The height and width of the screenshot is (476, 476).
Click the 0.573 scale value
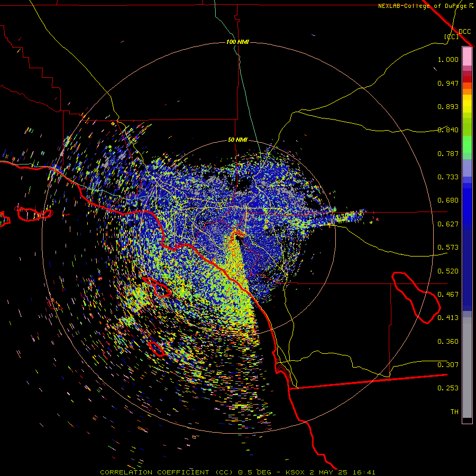448,248
